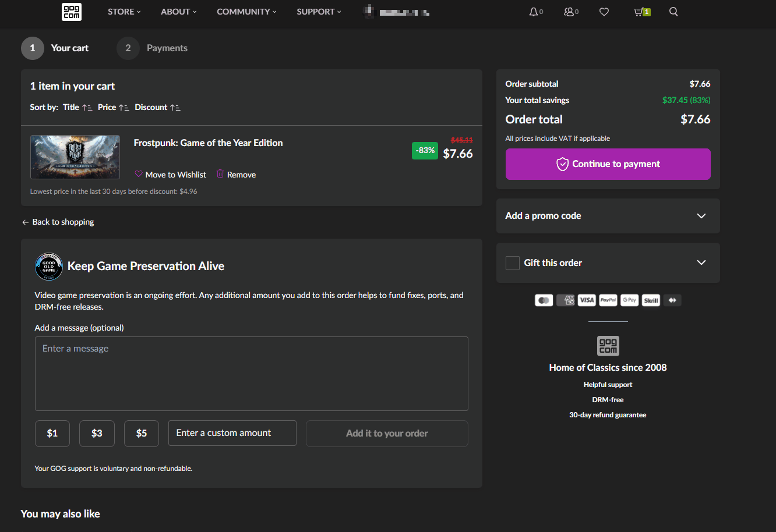
Task: Click Back to shopping link
Action: [x=58, y=222]
